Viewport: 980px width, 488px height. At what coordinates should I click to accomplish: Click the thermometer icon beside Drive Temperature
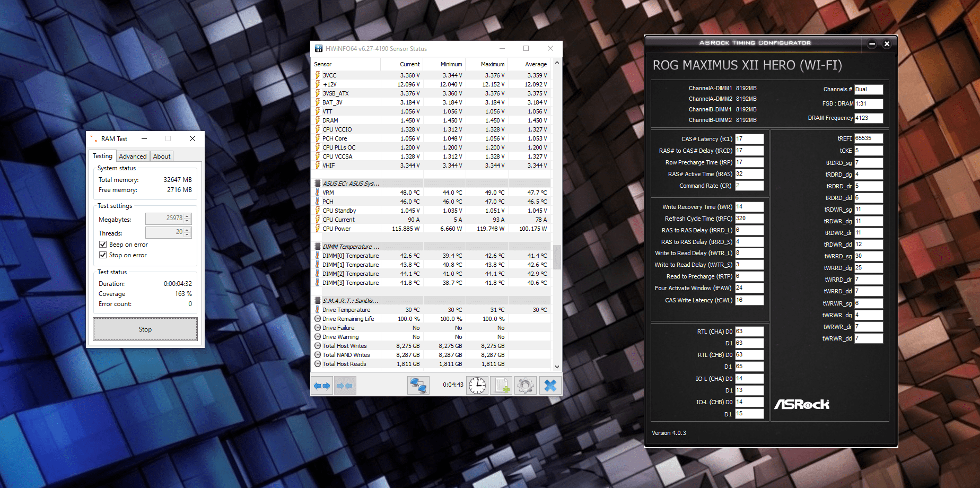318,310
